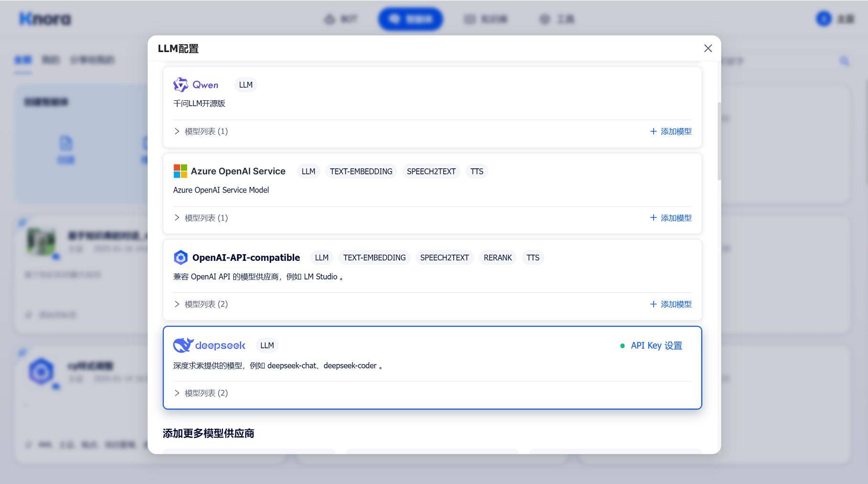Expand Azure OpenAI Service 模型列表 (1)
The width and height of the screenshot is (868, 484).
click(201, 218)
